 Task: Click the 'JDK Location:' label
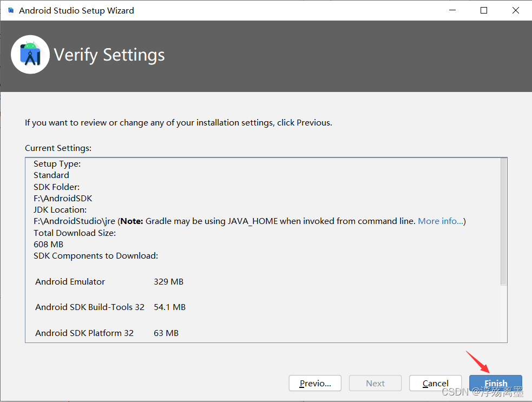(60, 209)
